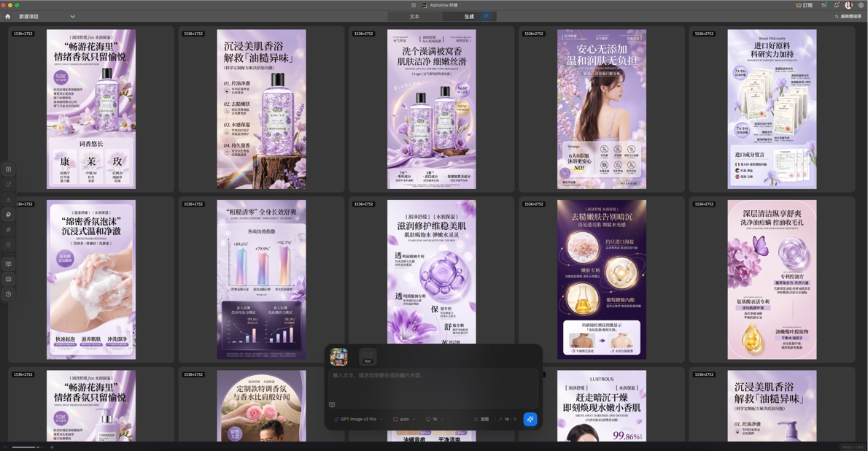868x451 pixels.
Task: Select the bottom-row 沉浸美肌香浴 pump bottle poster
Action: [x=772, y=406]
